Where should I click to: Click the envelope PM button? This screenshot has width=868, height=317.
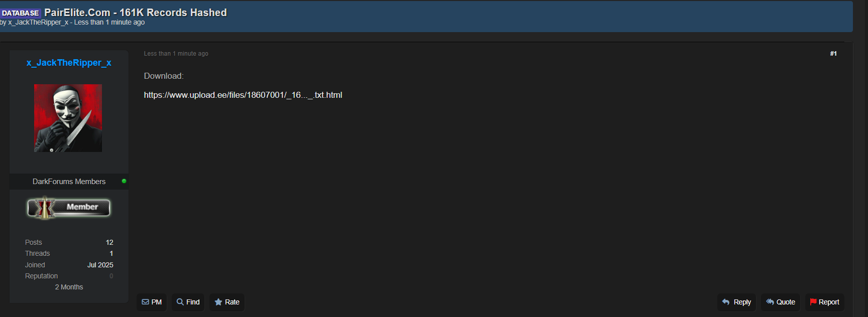152,302
